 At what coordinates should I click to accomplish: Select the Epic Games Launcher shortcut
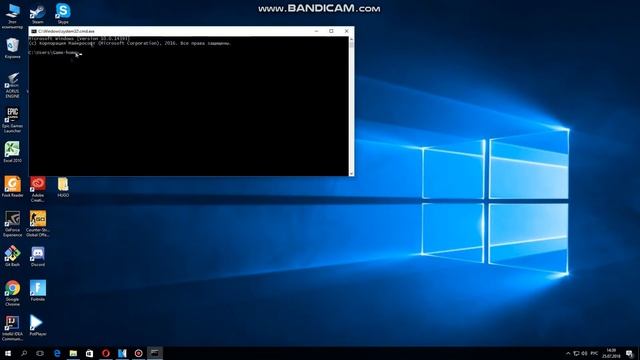pos(12,120)
